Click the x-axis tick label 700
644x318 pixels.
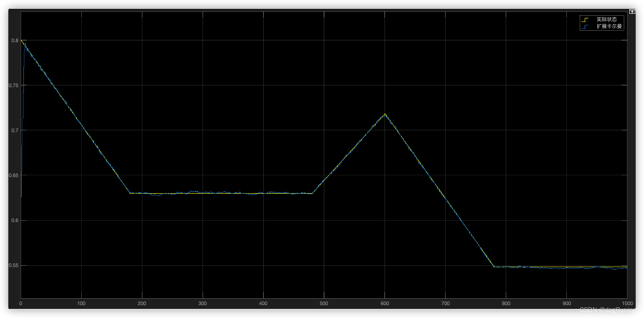(445, 303)
